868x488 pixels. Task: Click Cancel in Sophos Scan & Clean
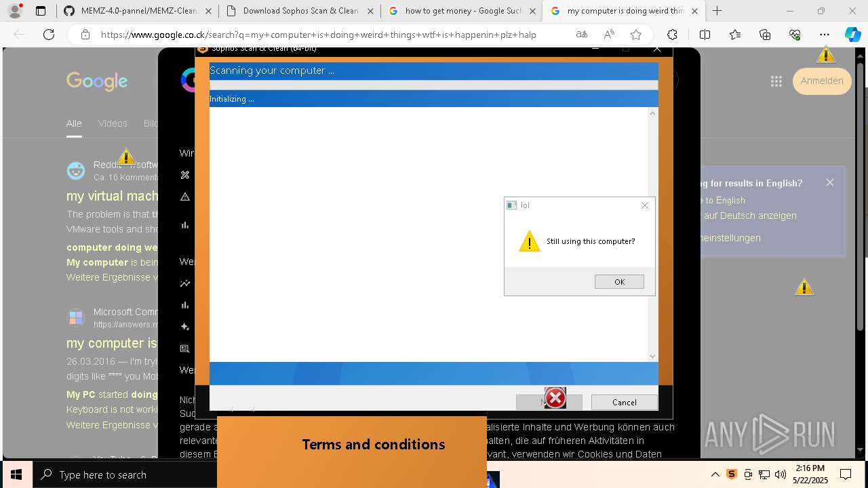[x=624, y=402]
